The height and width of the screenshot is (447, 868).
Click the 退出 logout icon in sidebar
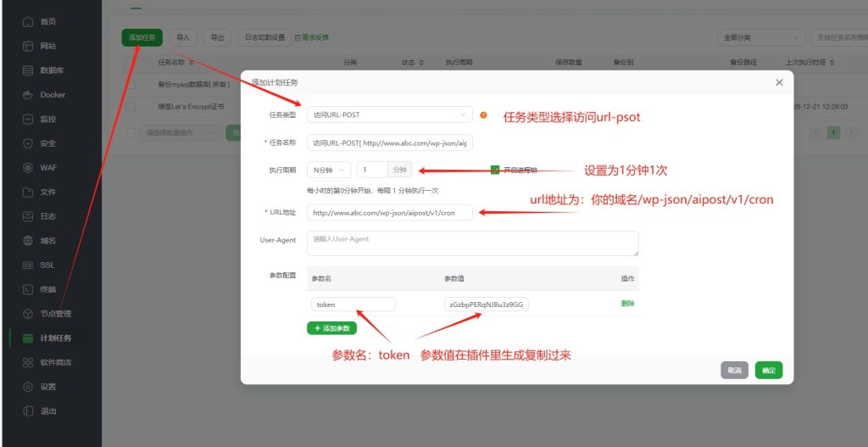click(28, 411)
